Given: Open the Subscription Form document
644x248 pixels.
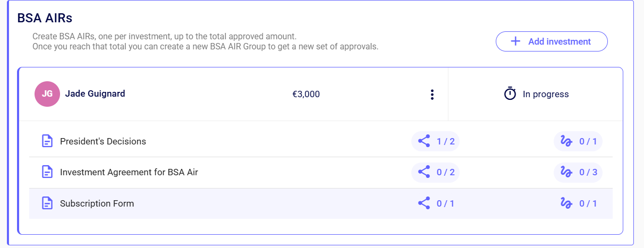Looking at the screenshot, I should (97, 203).
